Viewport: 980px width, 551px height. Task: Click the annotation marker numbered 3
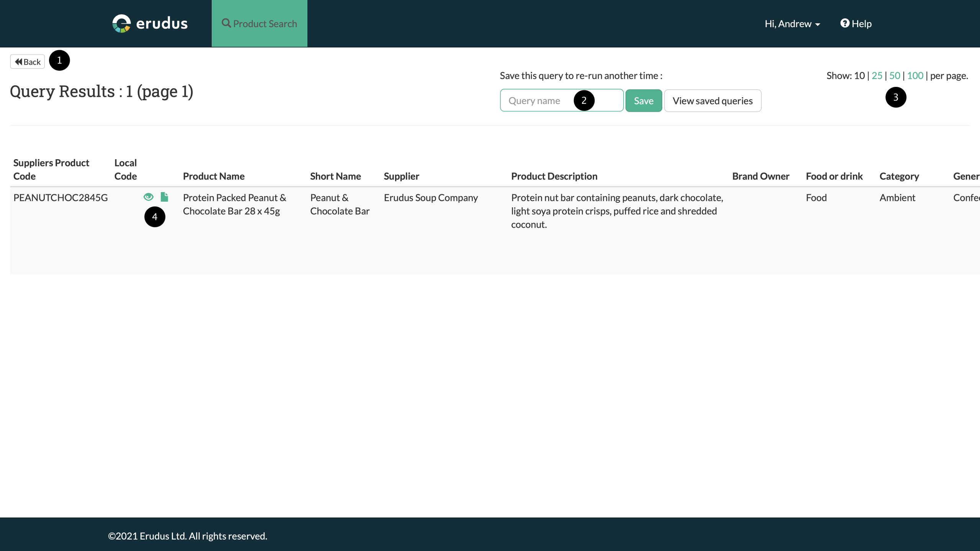895,97
